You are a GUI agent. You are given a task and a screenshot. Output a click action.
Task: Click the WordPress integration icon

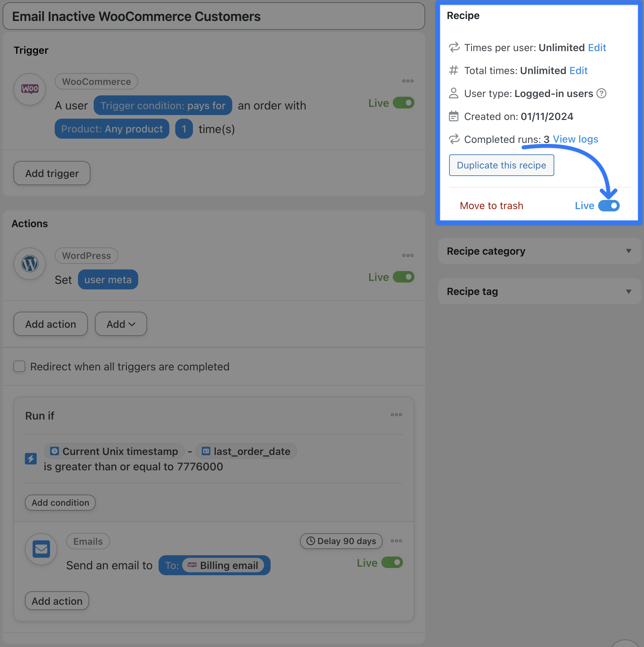pyautogui.click(x=30, y=264)
